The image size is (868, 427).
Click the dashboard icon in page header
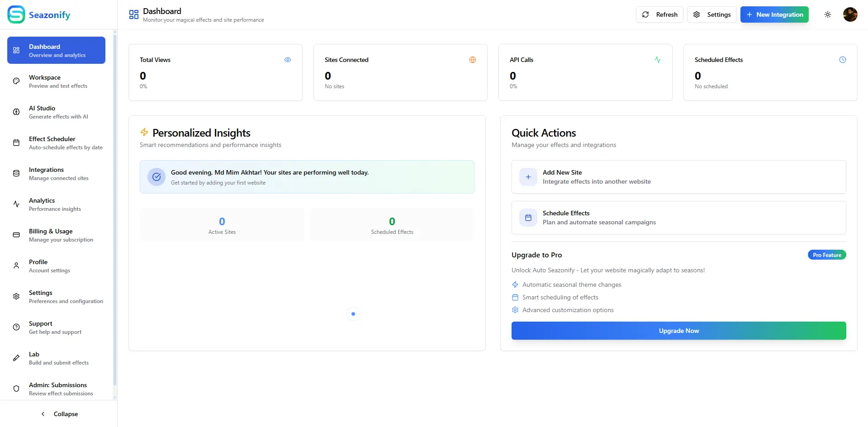(x=134, y=14)
